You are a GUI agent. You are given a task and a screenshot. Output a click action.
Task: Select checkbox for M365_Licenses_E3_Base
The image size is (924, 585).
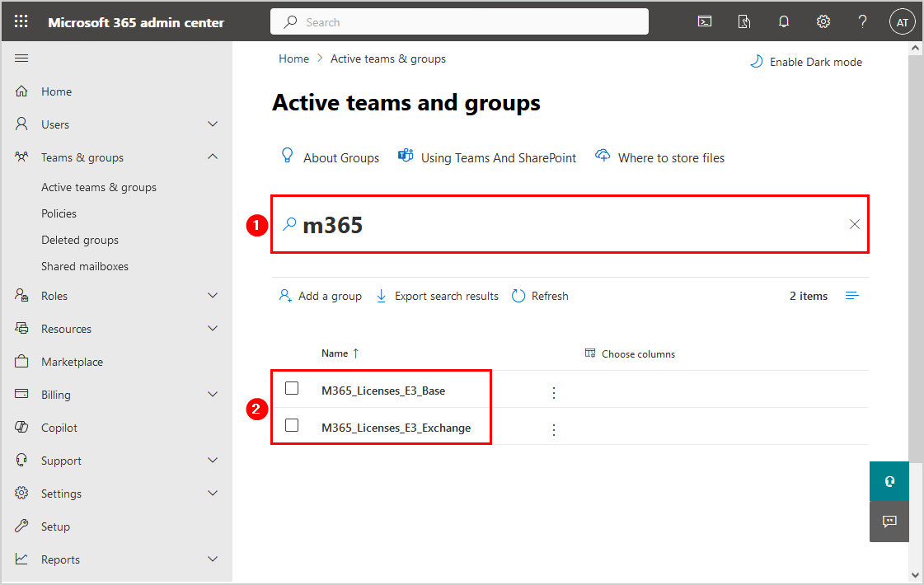click(292, 388)
